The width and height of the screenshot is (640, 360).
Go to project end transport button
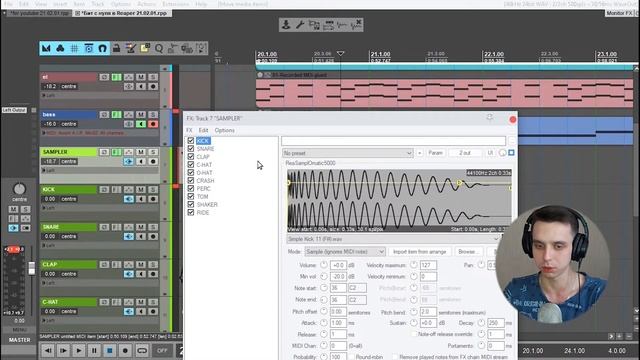point(63,351)
